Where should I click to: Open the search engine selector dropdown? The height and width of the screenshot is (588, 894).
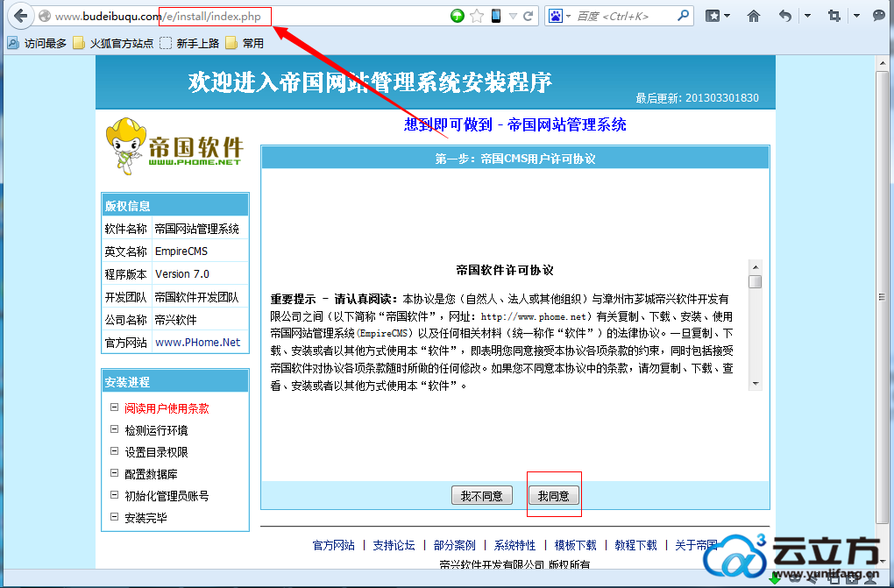[x=569, y=17]
